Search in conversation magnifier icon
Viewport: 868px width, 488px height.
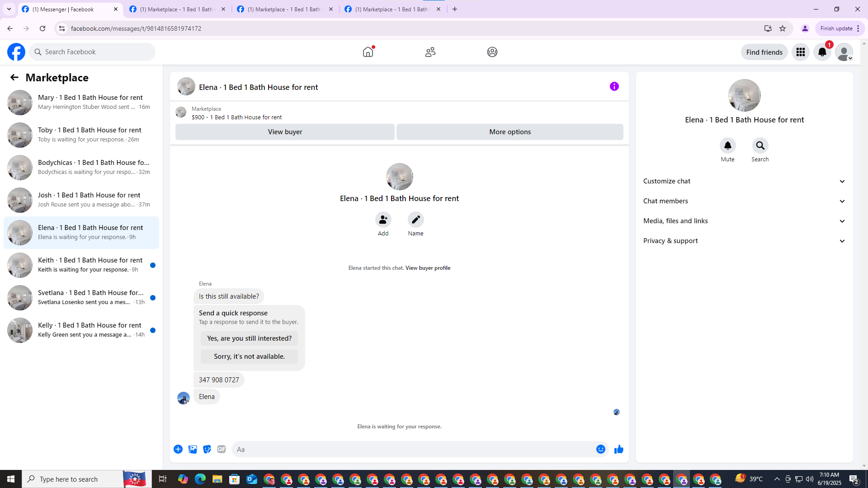coord(760,145)
